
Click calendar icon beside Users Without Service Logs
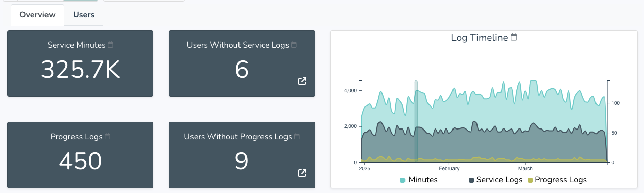click(294, 45)
